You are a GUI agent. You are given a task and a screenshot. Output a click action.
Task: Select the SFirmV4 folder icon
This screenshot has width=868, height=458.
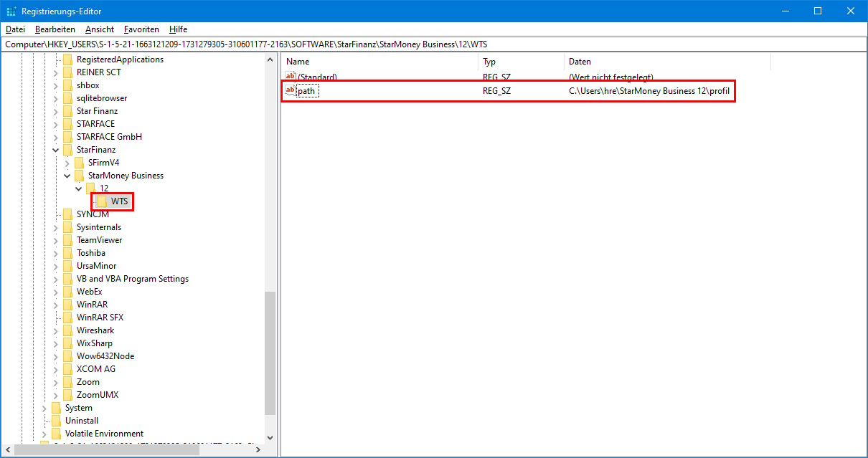(x=80, y=163)
